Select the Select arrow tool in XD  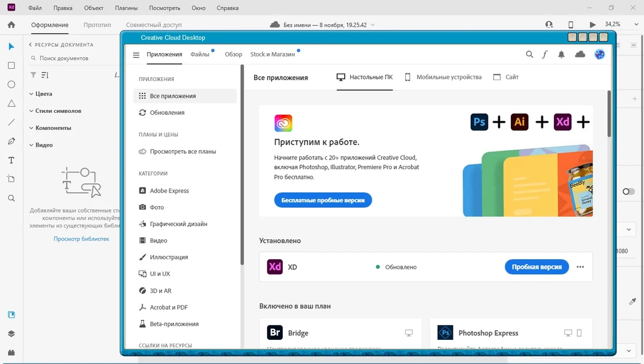(11, 47)
